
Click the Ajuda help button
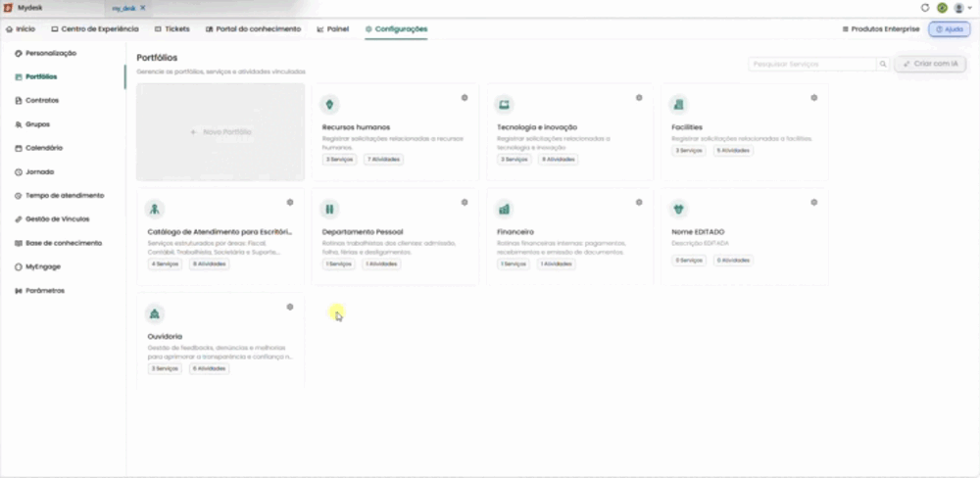click(x=950, y=29)
